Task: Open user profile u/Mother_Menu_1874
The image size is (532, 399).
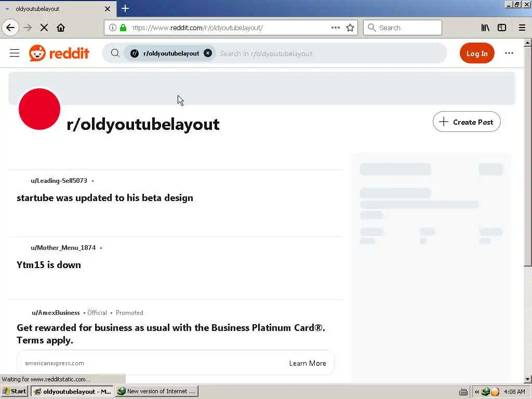Action: 63,248
